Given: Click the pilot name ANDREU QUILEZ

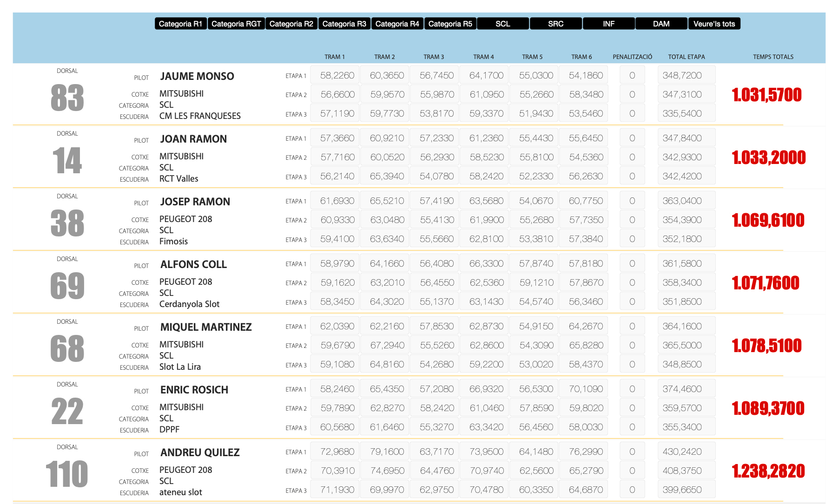Looking at the screenshot, I should pyautogui.click(x=200, y=452).
